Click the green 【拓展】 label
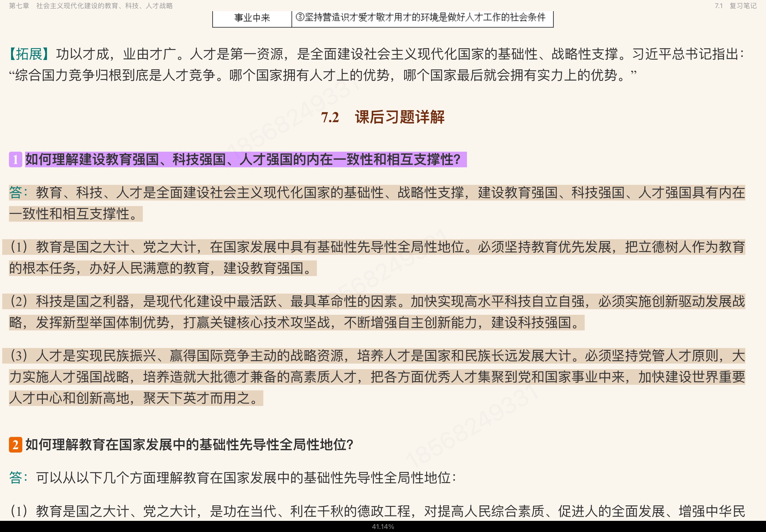766x532 pixels. click(x=29, y=54)
